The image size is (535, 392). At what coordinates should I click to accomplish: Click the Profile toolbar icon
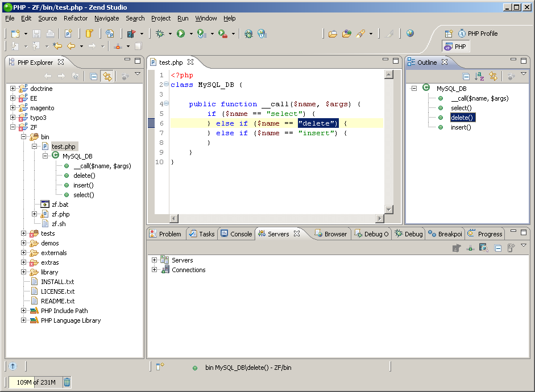pyautogui.click(x=202, y=34)
